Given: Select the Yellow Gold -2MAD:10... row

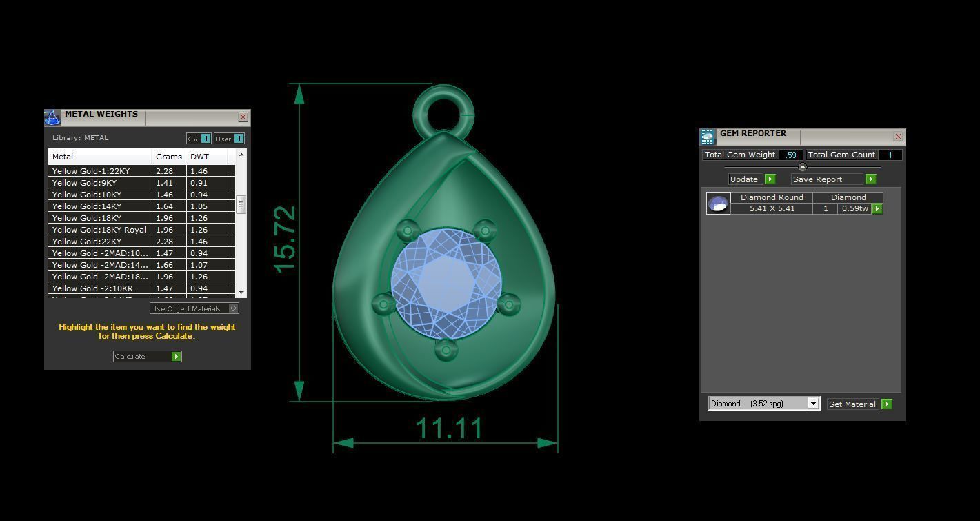Looking at the screenshot, I should point(141,253).
